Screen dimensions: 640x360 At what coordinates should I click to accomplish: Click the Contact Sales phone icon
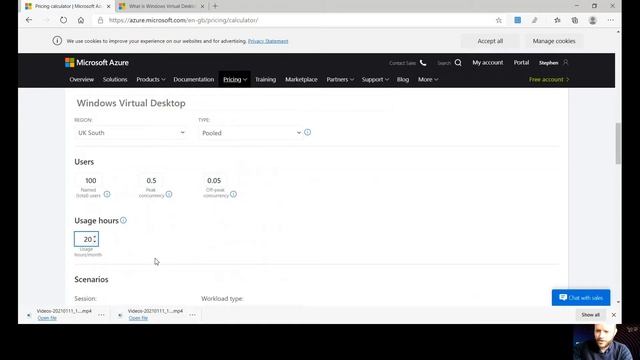[423, 63]
